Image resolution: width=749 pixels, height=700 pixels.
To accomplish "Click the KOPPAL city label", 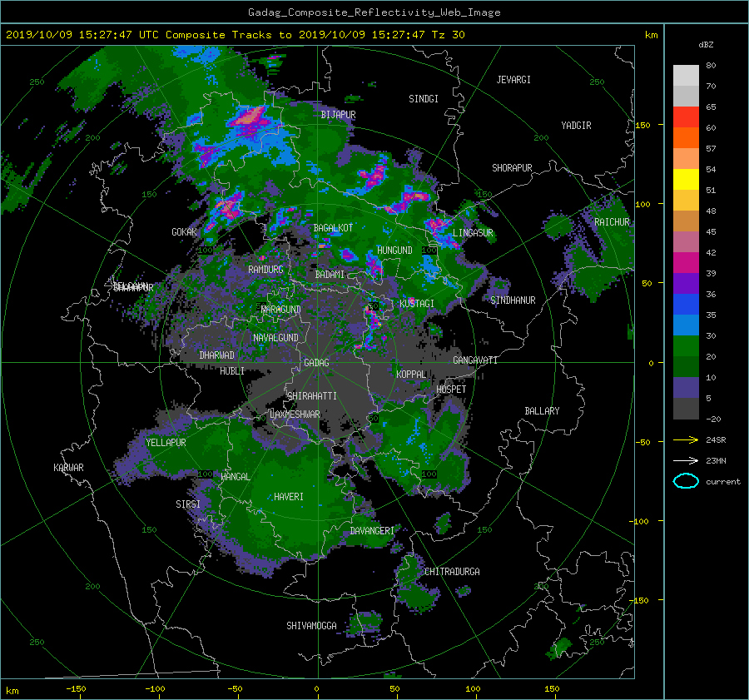I will coord(411,374).
